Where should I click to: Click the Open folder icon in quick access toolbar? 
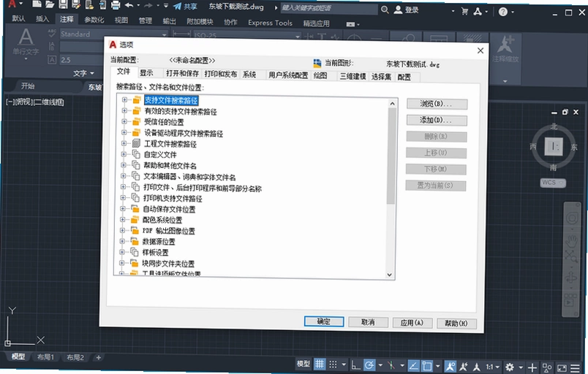(x=50, y=4)
